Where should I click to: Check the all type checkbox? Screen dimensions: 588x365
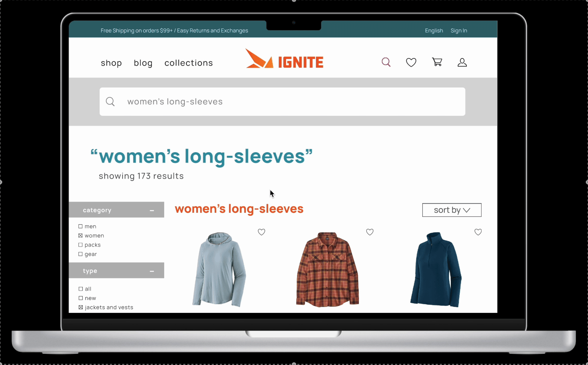pos(81,289)
